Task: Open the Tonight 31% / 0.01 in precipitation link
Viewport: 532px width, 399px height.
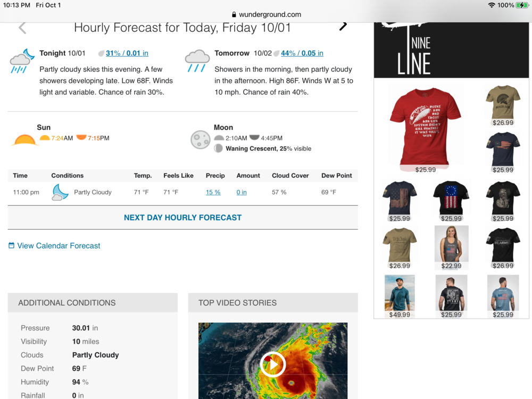Action: (127, 53)
